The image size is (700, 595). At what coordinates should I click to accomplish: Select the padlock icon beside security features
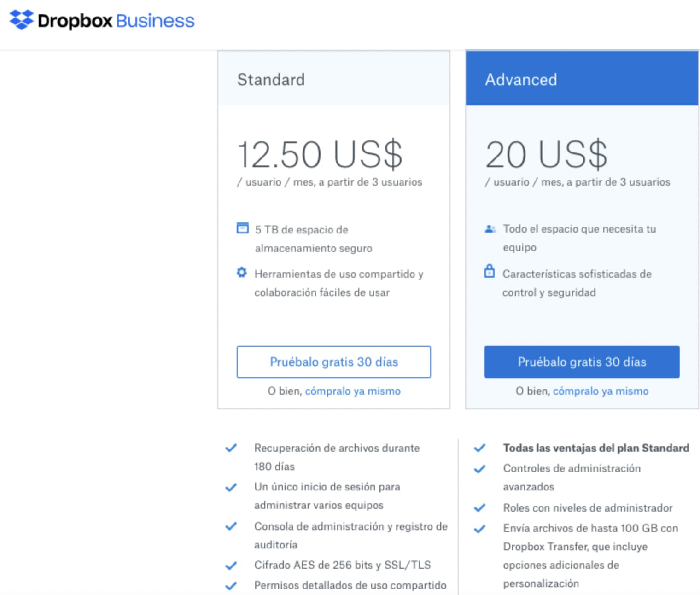[x=490, y=272]
